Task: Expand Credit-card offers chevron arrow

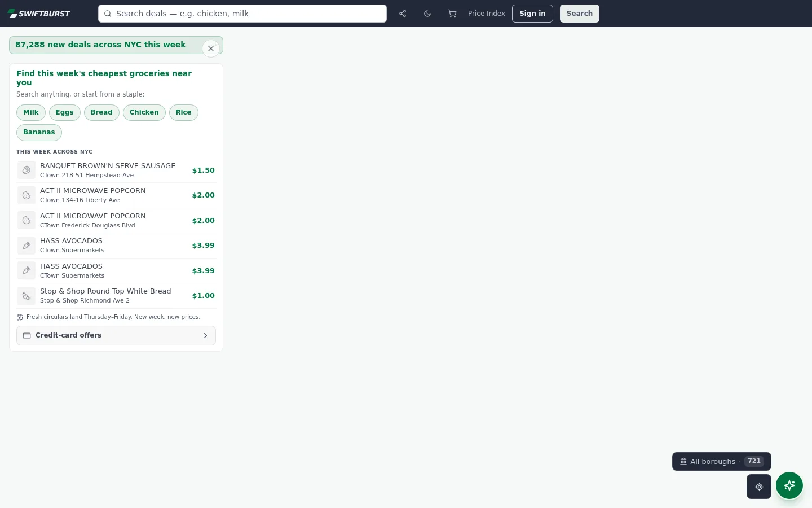Action: click(x=205, y=335)
